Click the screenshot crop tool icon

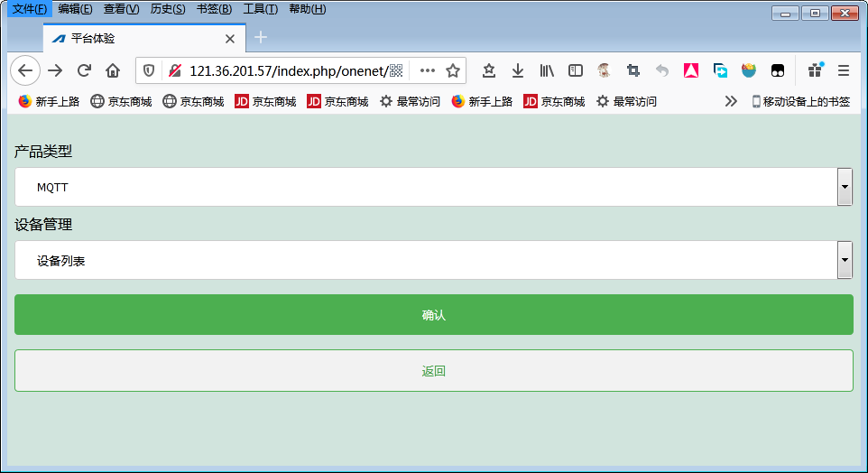pos(633,70)
